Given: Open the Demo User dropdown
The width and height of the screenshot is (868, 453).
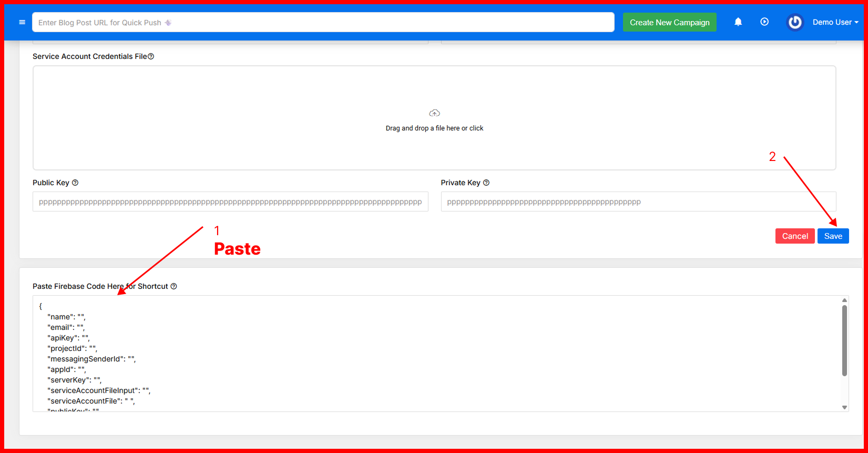Looking at the screenshot, I should point(835,22).
